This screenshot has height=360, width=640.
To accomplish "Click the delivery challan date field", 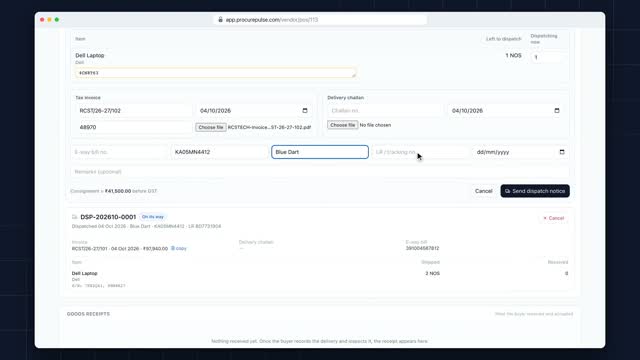I will click(505, 111).
